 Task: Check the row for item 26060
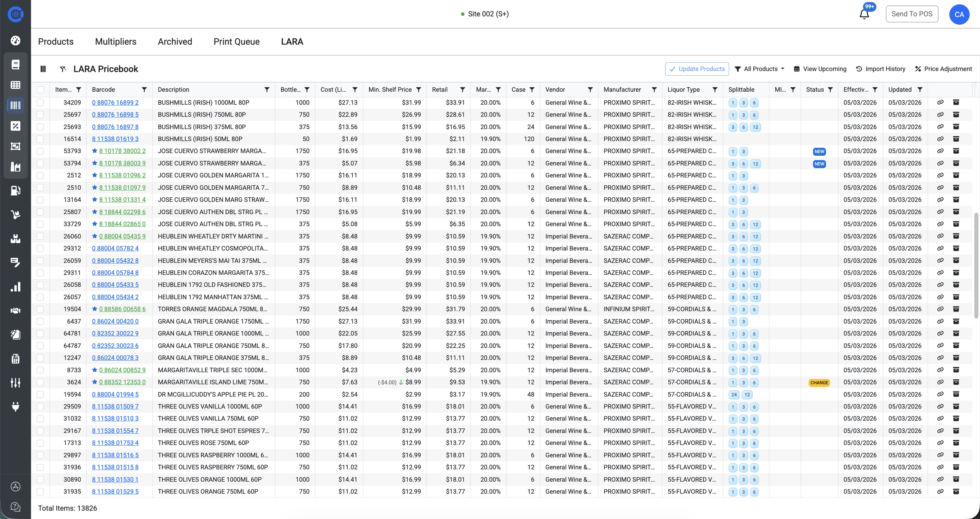pos(40,237)
